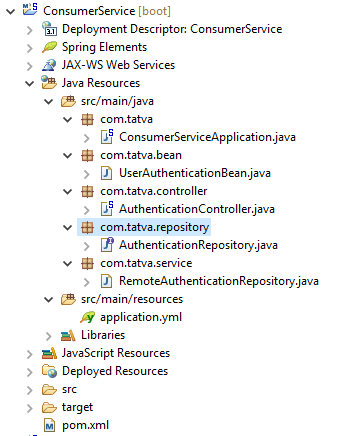This screenshot has height=436, width=361.
Task: Click the RemoteAuthenticationRepository.java file icon
Action: [x=106, y=281]
